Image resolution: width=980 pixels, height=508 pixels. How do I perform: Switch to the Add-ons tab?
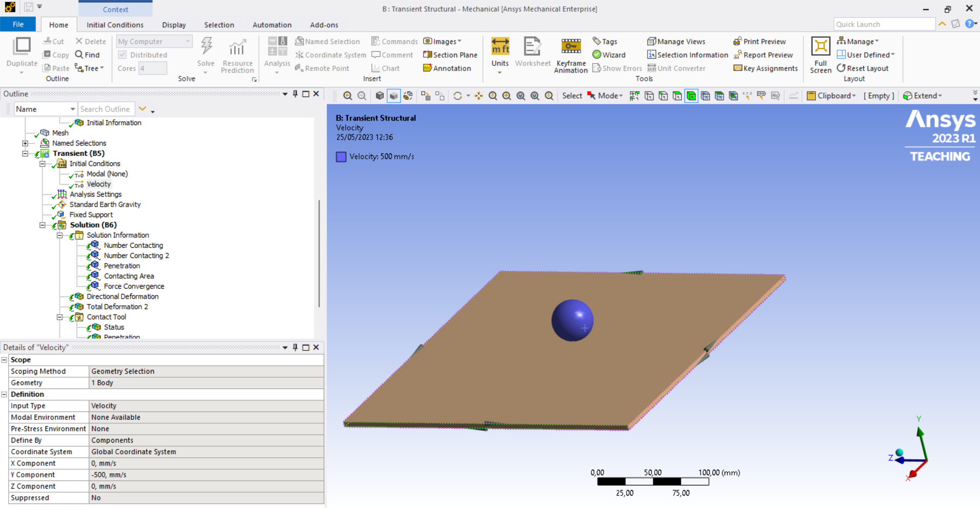click(x=324, y=25)
